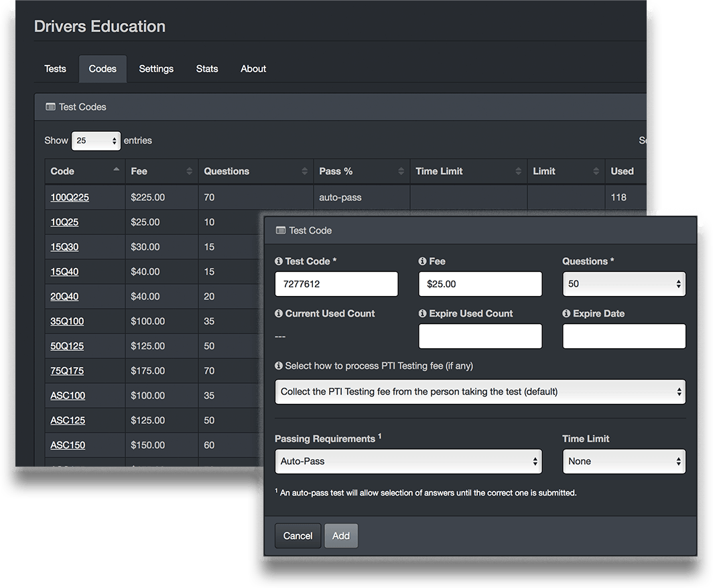
Task: Open test code 75Q175 link
Action: coord(67,371)
